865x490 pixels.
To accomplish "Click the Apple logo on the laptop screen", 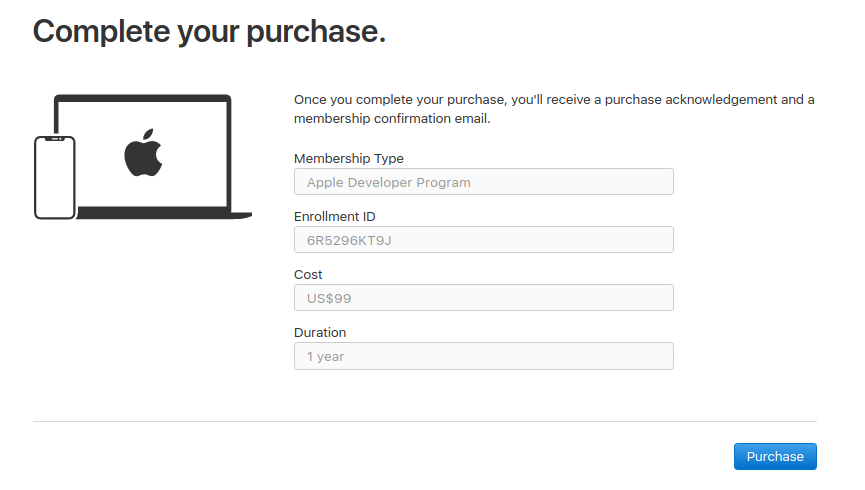I will point(143,153).
